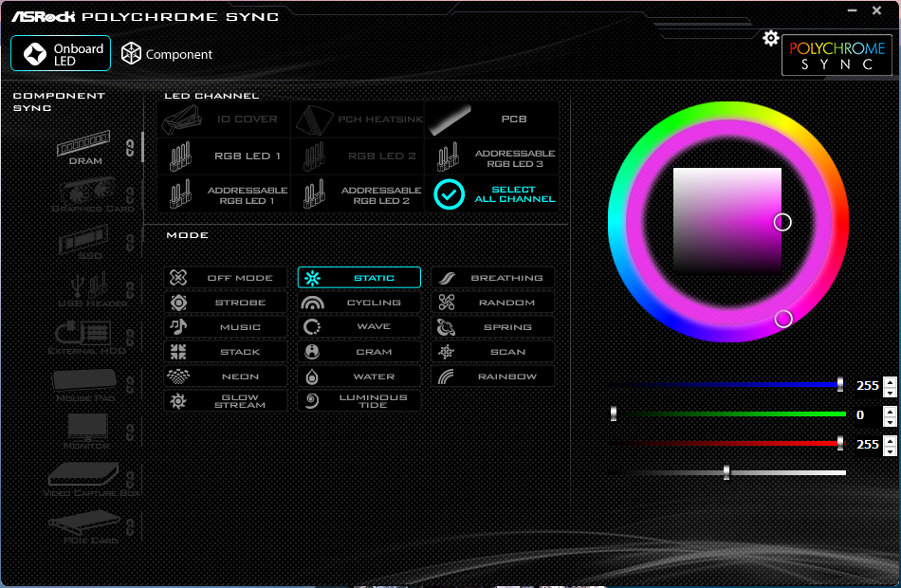Screen dimensions: 901x588
Task: Set lighting mode to Wave
Action: tap(359, 327)
